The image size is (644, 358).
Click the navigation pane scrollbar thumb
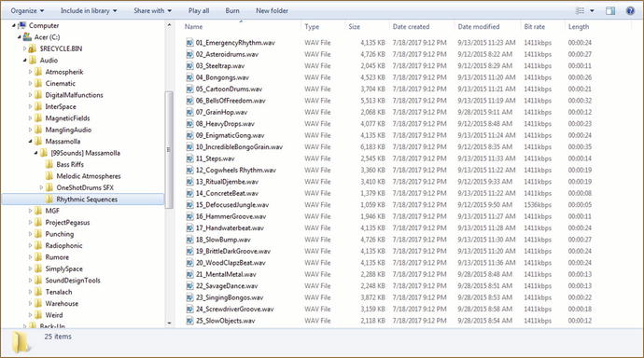coord(168,150)
